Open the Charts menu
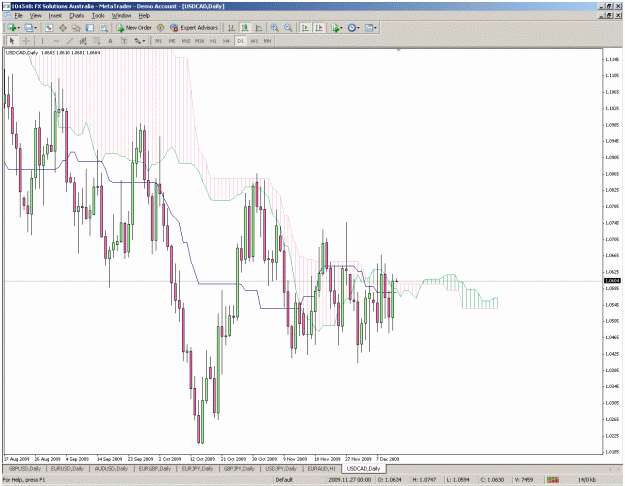The height and width of the screenshot is (486, 625). pos(77,16)
